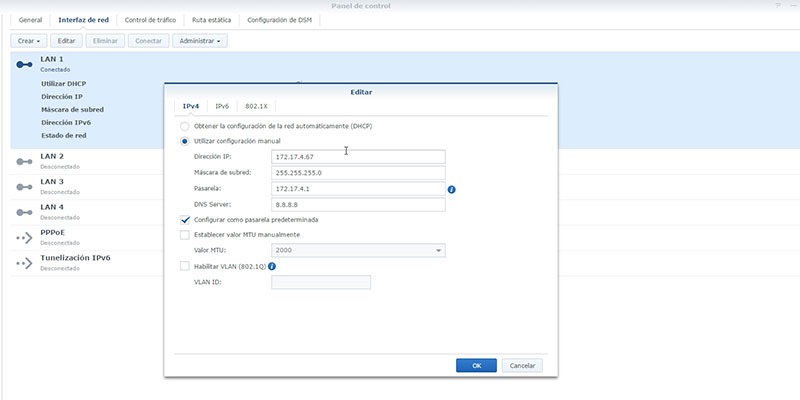Switch to the IPv6 tab in Editar dialog
800x400 pixels.
(222, 107)
